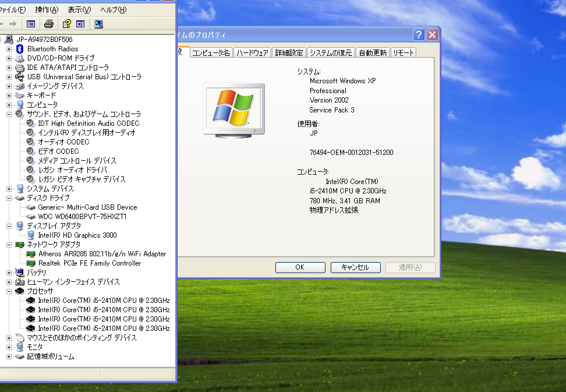Select レガシ オーディオ ドライバ item

coord(73,170)
